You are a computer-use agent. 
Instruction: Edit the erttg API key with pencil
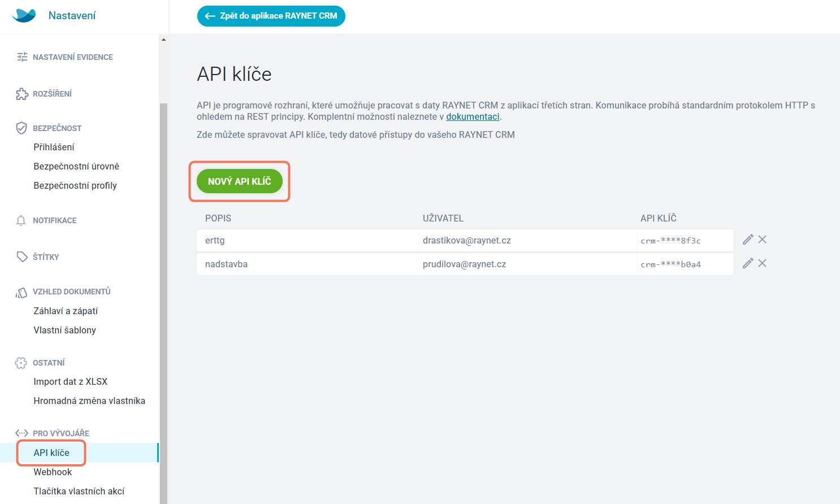[748, 240]
